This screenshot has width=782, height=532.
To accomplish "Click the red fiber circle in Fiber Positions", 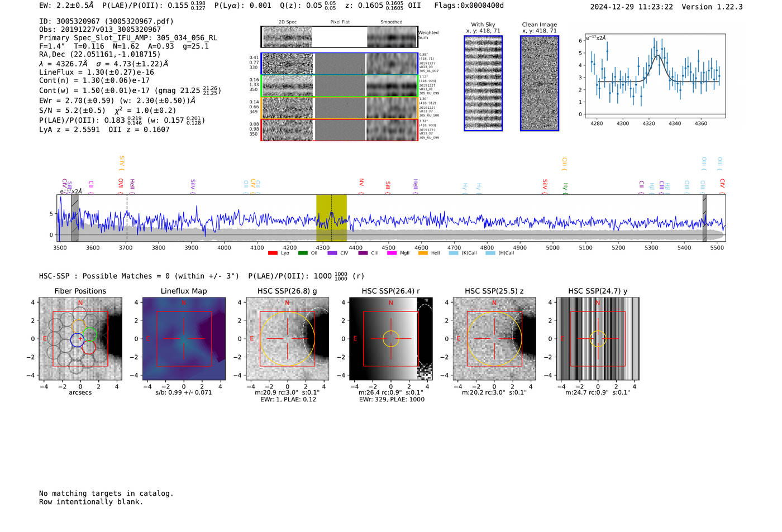I will point(89,347).
